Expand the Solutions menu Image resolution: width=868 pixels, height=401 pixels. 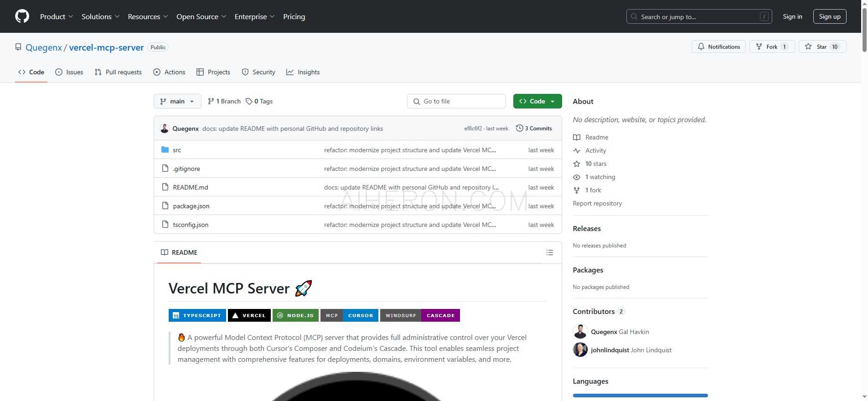point(101,16)
